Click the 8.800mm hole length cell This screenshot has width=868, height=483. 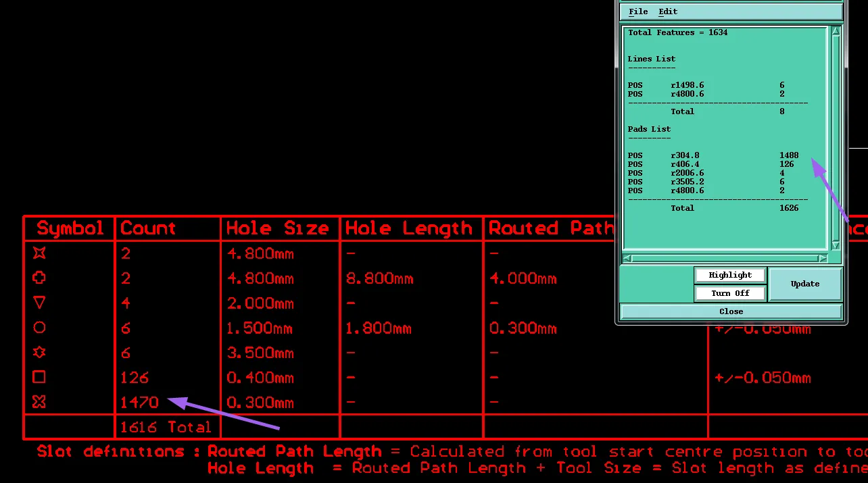click(379, 278)
